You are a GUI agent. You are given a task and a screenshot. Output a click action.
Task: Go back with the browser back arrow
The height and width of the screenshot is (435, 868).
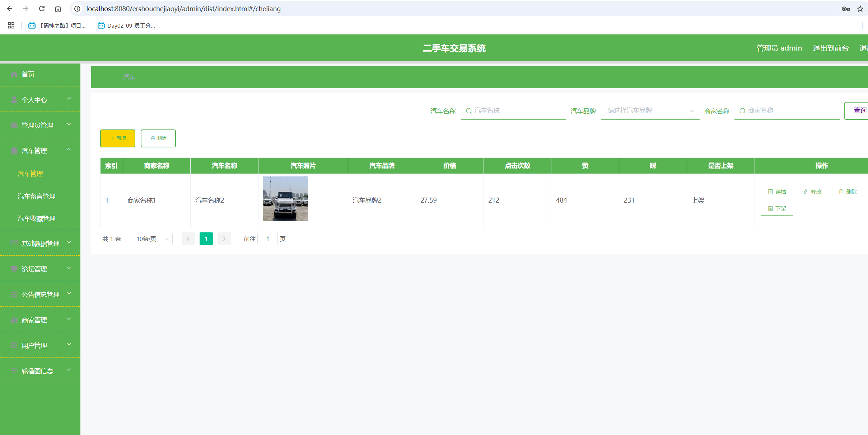point(10,9)
